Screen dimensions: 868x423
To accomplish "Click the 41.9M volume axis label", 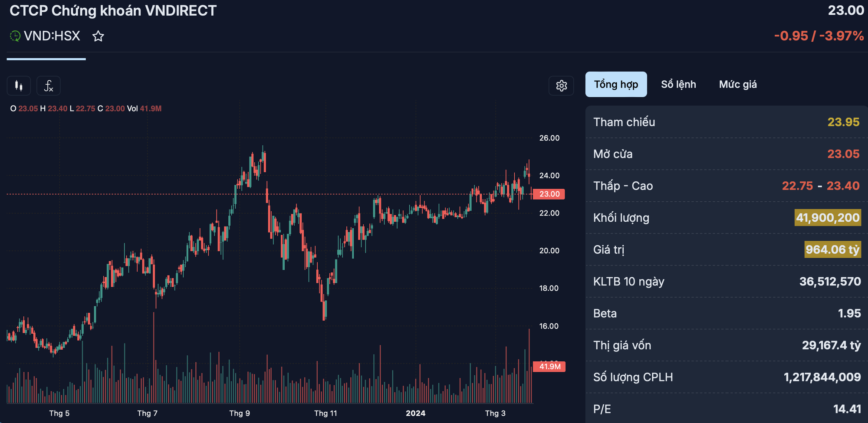I will (549, 367).
